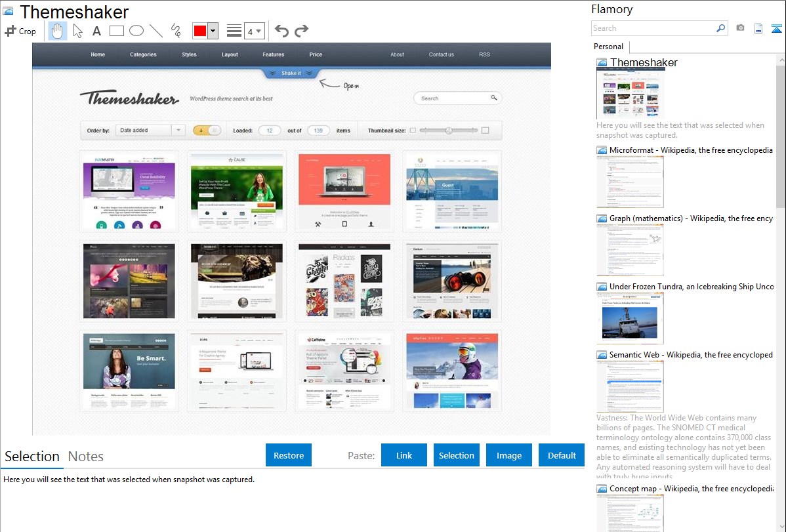The image size is (786, 532).
Task: Pick the rectangle shape tool
Action: 117,31
